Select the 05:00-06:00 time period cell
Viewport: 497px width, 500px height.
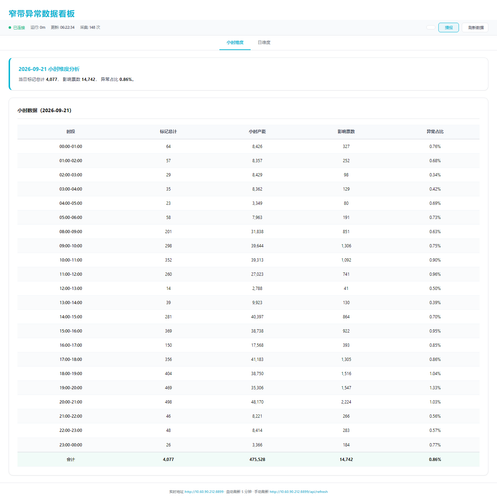coord(71,217)
